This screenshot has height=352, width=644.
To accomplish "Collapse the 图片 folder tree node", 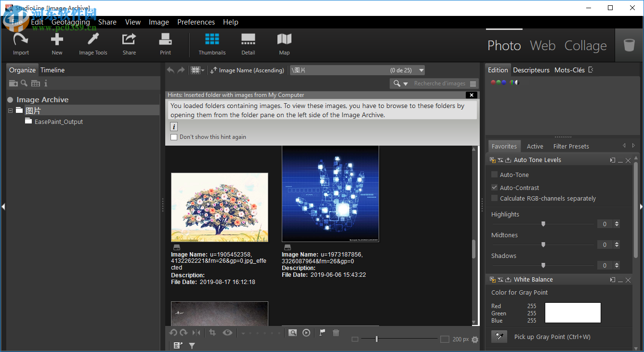I will tap(10, 110).
